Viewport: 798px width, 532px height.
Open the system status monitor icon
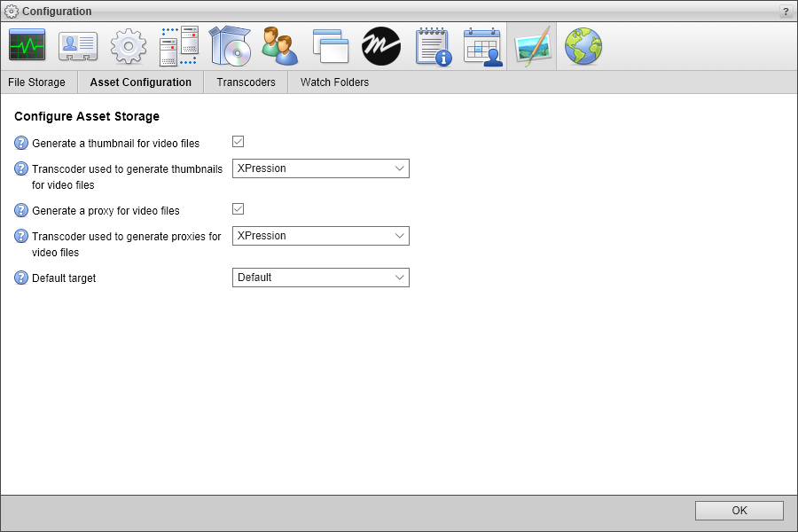(x=27, y=45)
